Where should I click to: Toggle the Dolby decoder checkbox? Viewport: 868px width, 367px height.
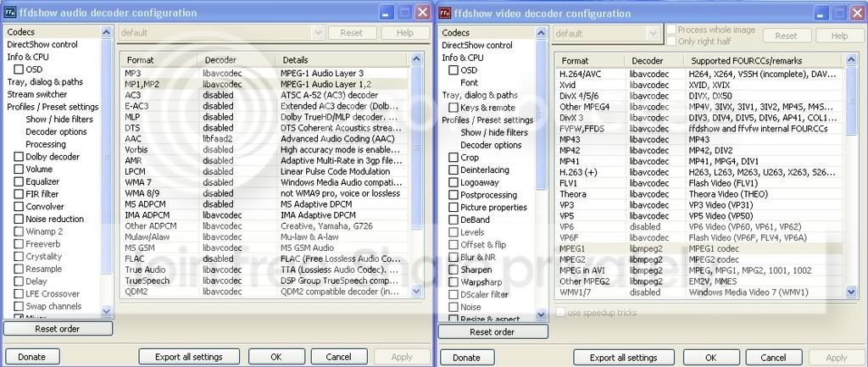19,157
